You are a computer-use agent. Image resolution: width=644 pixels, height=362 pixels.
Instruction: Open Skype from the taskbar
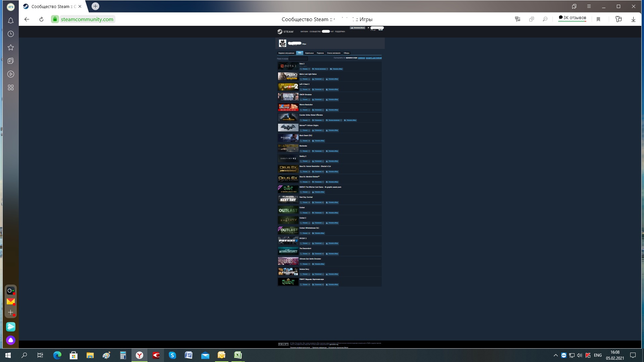point(172,355)
